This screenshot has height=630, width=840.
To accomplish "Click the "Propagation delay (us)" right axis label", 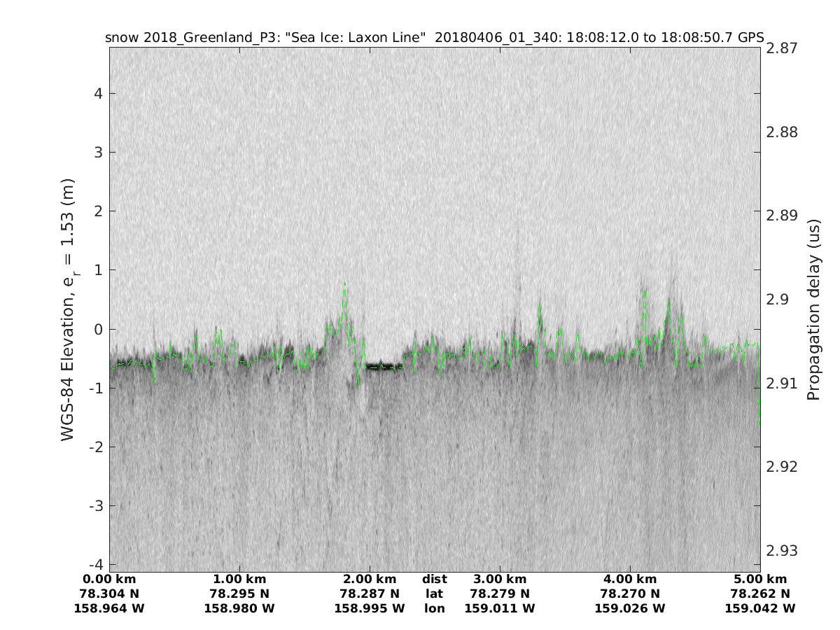I will coord(813,309).
